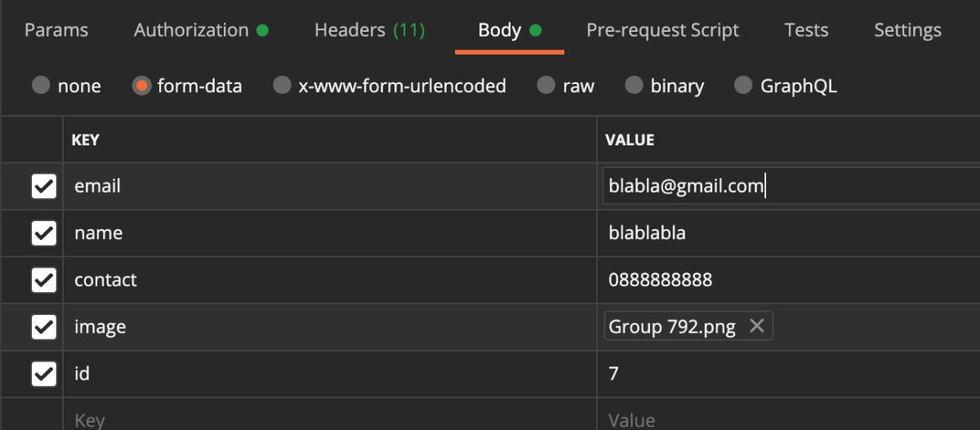Choose the binary body option
The height and width of the screenshot is (430, 980).
coord(635,86)
